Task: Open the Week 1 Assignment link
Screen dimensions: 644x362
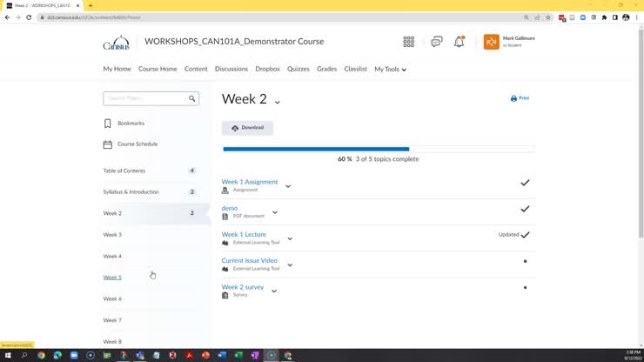Action: 249,182
